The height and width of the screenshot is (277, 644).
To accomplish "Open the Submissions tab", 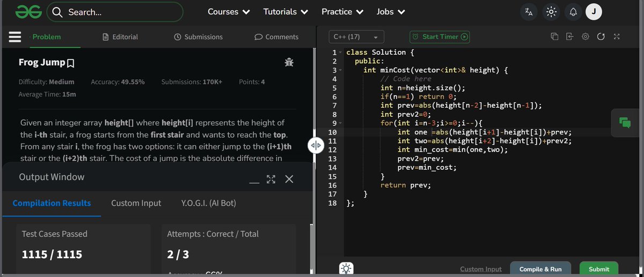I will (199, 37).
